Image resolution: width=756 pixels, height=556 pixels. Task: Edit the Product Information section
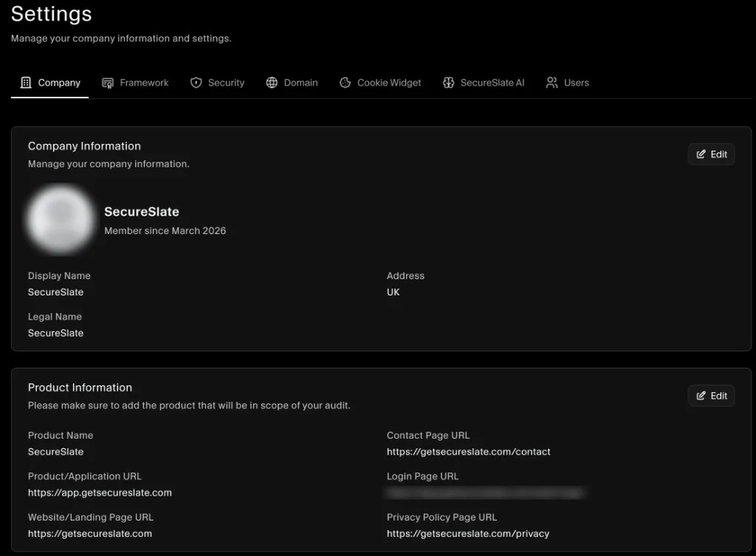point(712,396)
